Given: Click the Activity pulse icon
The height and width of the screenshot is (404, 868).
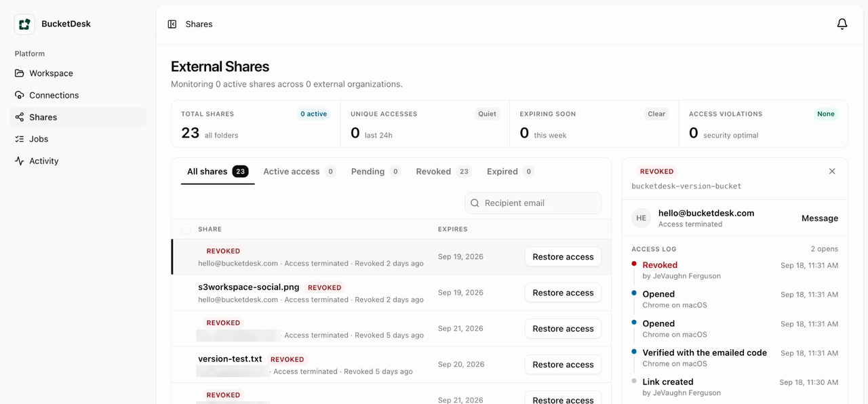Looking at the screenshot, I should point(20,161).
